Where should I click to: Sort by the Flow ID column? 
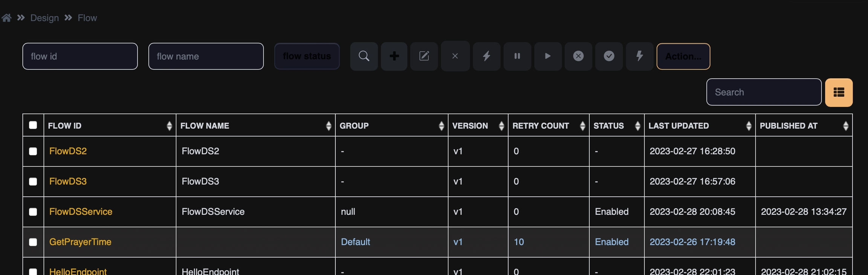pos(169,126)
